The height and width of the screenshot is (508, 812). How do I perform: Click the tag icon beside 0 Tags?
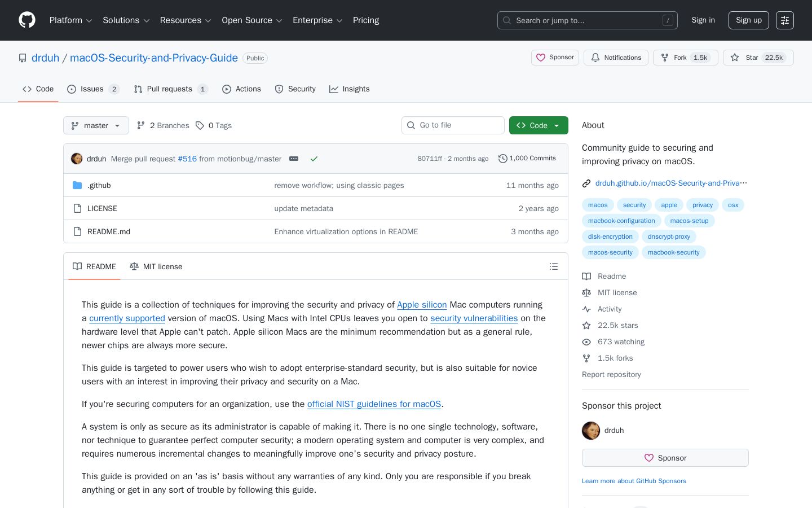(x=200, y=125)
